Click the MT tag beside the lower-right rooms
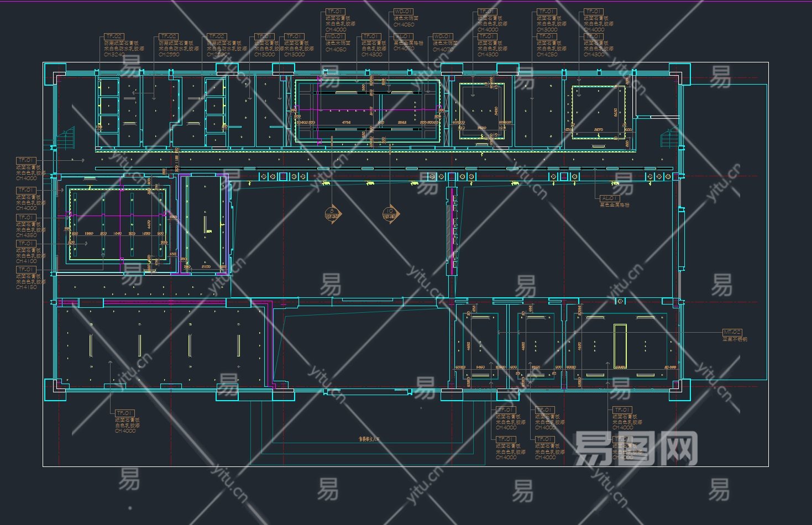This screenshot has height=525, width=812. (x=732, y=332)
